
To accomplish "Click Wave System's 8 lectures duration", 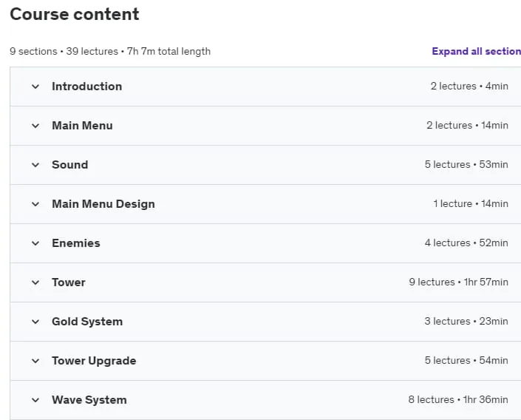I will pos(458,399).
